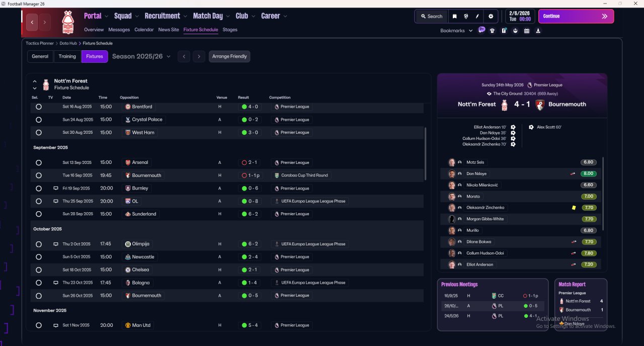Image resolution: width=644 pixels, height=346 pixels.
Task: Click the player ratings list scrollbar
Action: tap(602, 194)
